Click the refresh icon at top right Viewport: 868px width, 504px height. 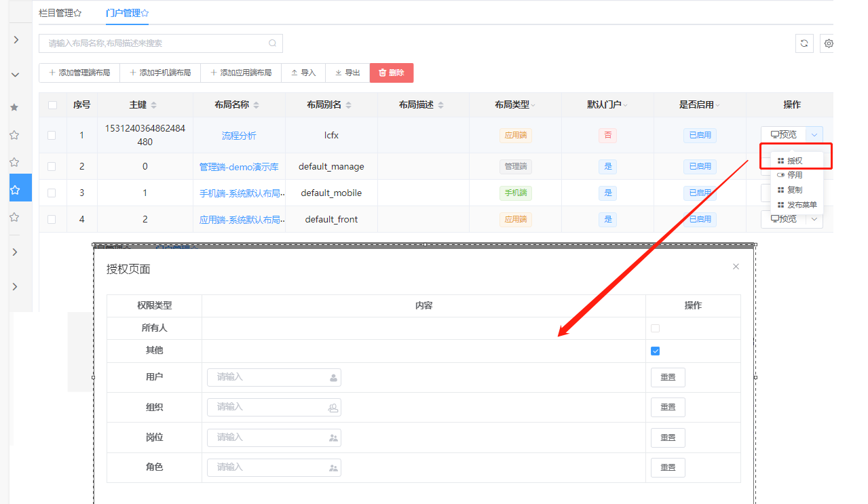tap(804, 43)
